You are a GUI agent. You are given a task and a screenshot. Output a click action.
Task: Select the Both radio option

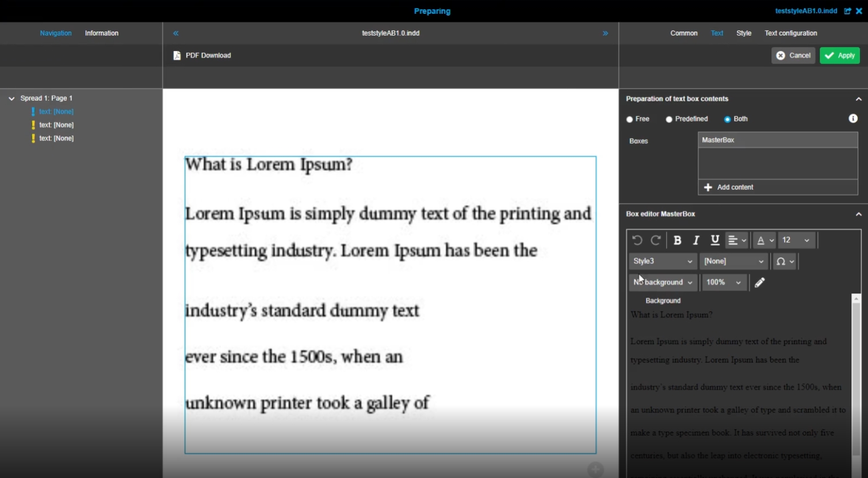tap(728, 119)
